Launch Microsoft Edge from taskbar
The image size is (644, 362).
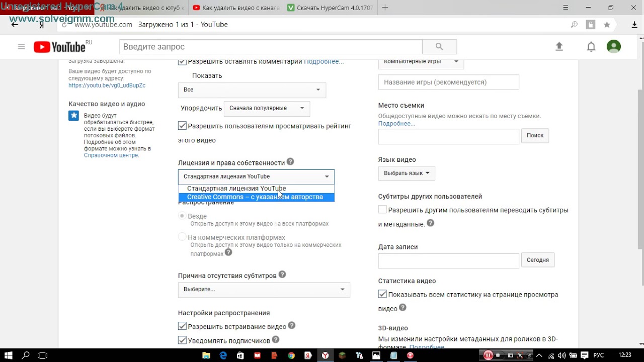(x=223, y=355)
